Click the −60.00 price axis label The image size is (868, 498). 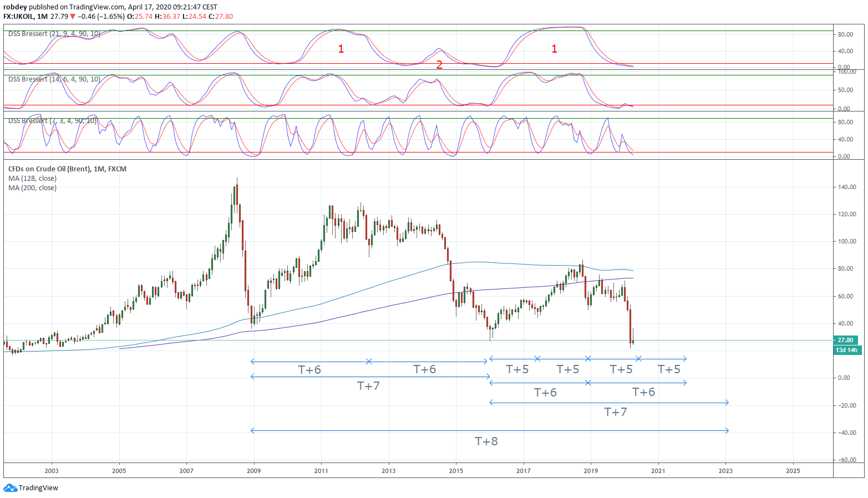click(x=846, y=460)
